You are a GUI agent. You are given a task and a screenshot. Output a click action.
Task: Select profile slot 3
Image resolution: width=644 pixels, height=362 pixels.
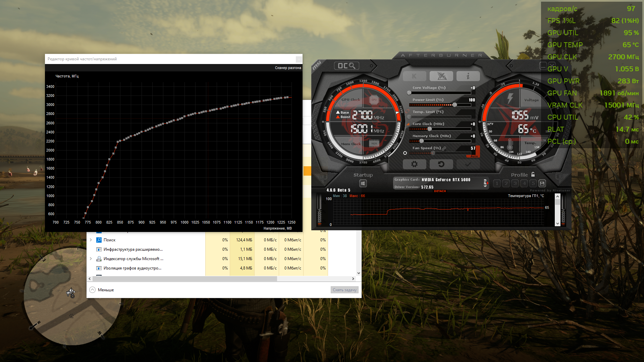[x=515, y=183]
